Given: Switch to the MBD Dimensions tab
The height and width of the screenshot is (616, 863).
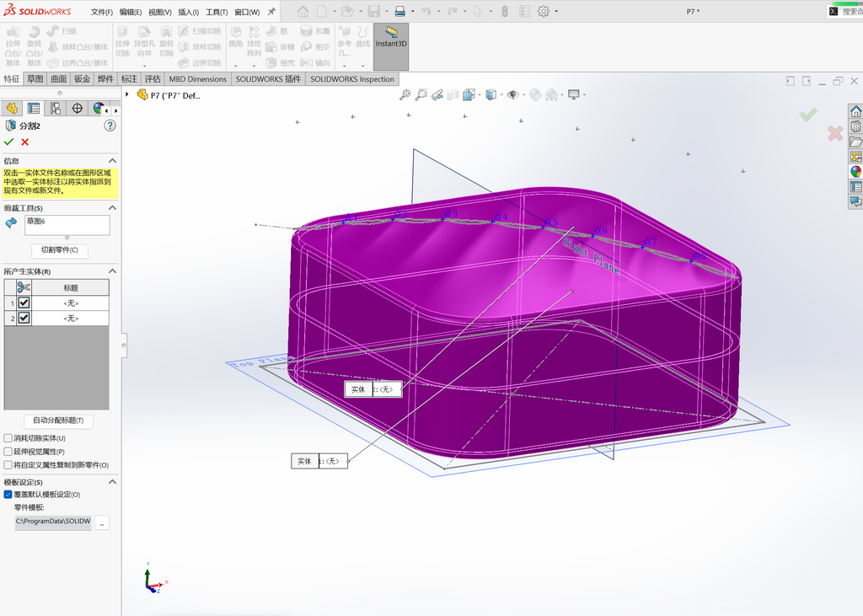Looking at the screenshot, I should click(197, 78).
